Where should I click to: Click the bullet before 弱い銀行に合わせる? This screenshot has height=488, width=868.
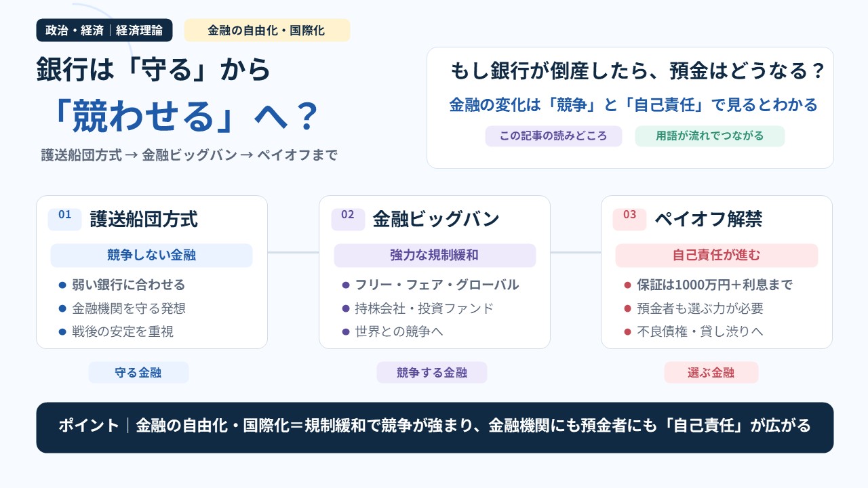(62, 285)
